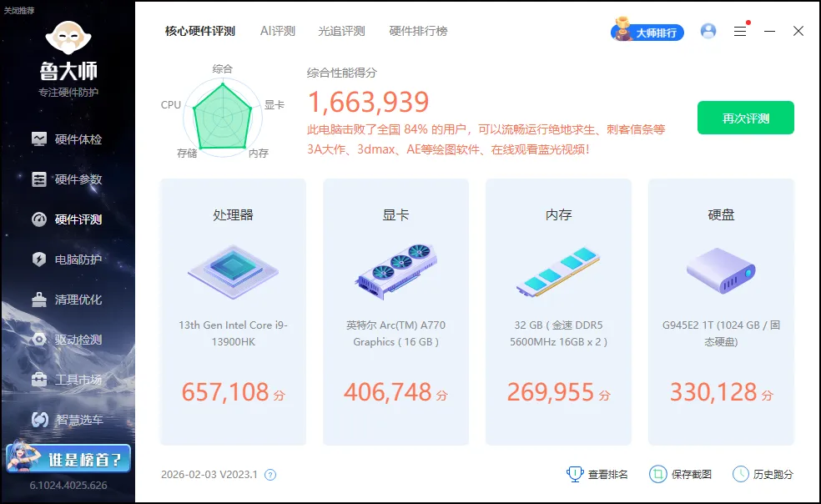Image resolution: width=821 pixels, height=504 pixels.
Task: Open 驱动检测 gear icon in sidebar
Action: (x=39, y=340)
